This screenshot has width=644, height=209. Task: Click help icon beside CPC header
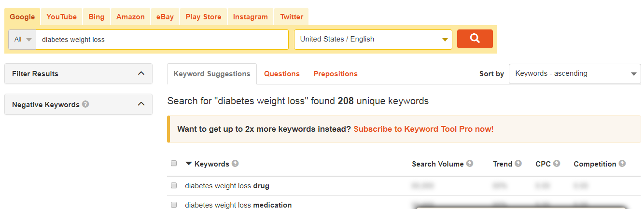click(x=557, y=164)
